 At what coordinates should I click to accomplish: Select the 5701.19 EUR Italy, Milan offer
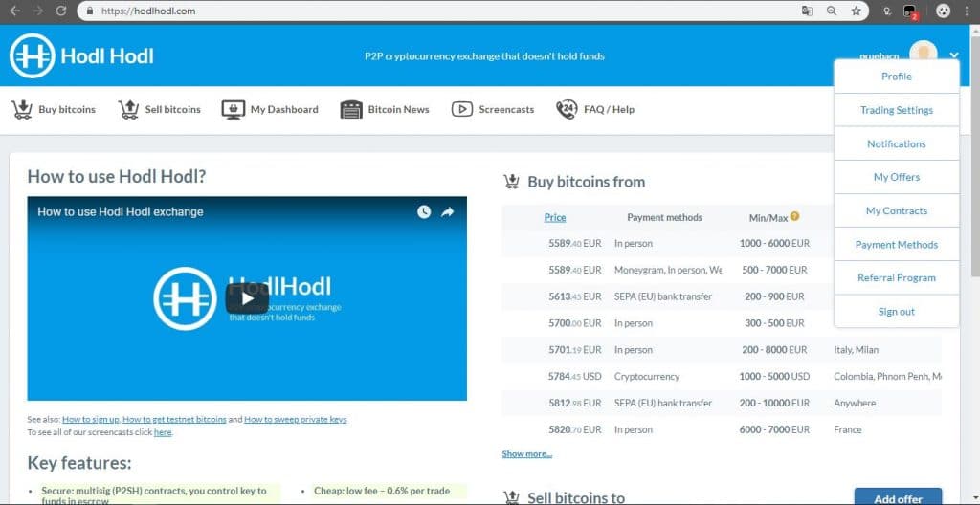(x=722, y=350)
